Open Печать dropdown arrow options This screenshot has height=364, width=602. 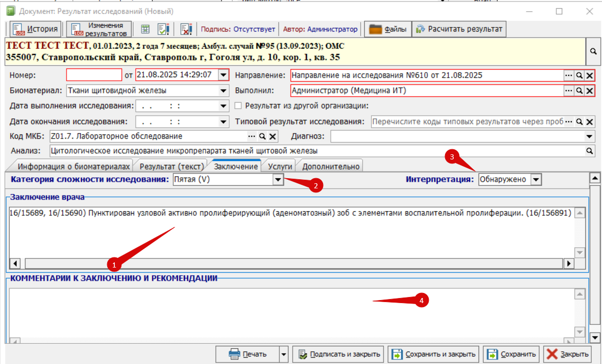pyautogui.click(x=283, y=354)
